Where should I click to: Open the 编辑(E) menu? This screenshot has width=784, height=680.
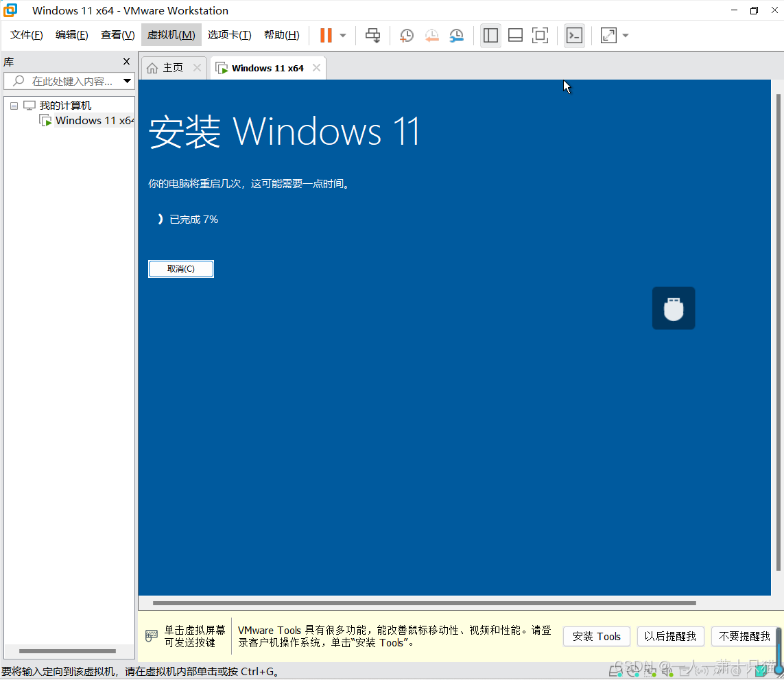click(x=71, y=35)
